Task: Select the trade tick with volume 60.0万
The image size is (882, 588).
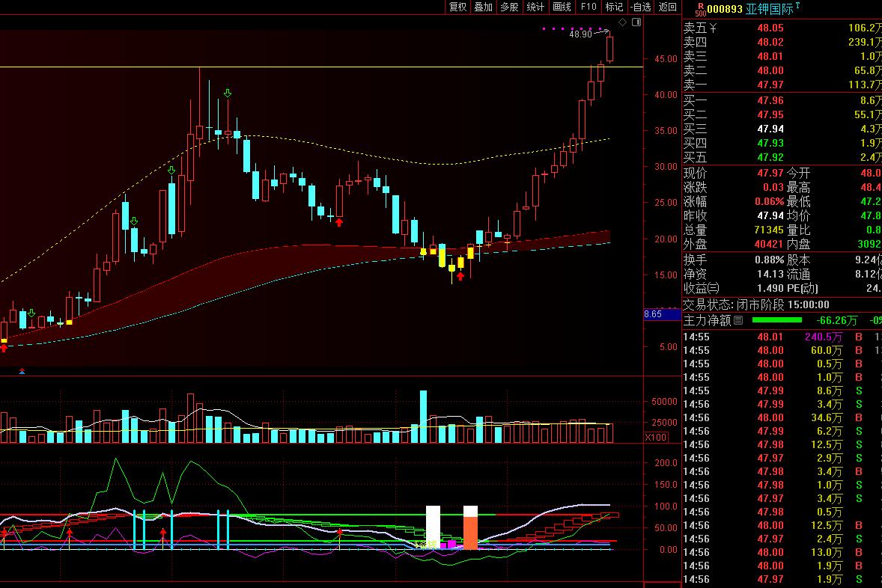Action: coord(782,350)
